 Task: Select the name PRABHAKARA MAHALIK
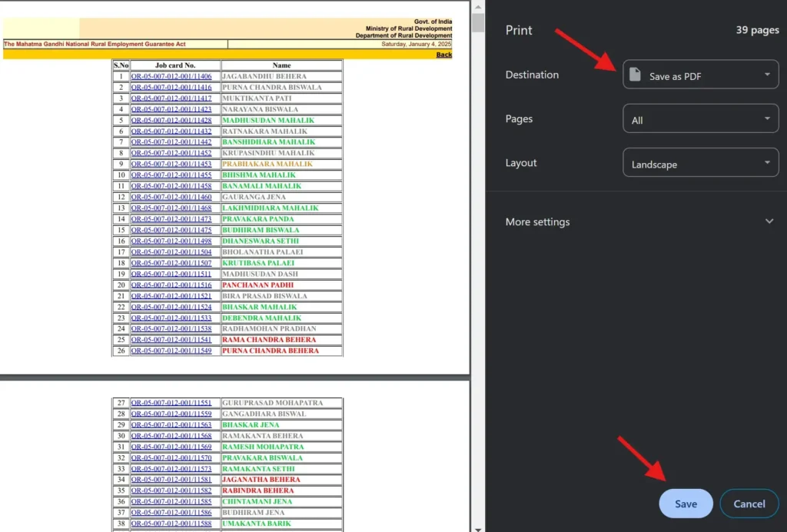[267, 164]
